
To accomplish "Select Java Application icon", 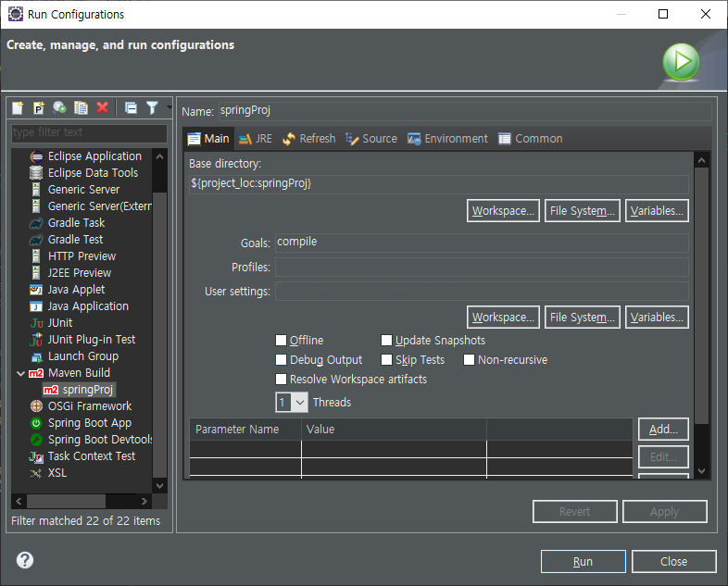I will (36, 306).
